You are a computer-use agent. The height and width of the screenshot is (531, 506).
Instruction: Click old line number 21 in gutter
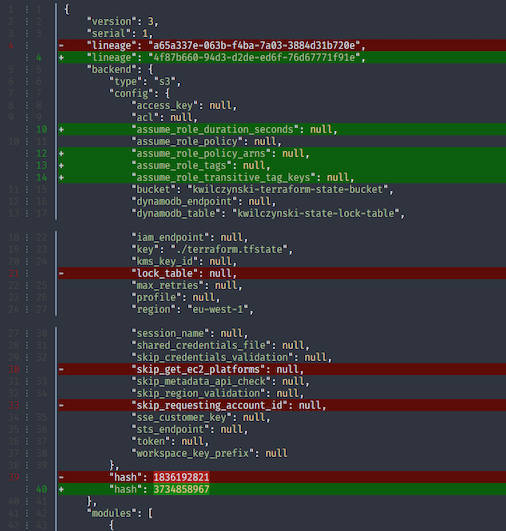coord(14,273)
